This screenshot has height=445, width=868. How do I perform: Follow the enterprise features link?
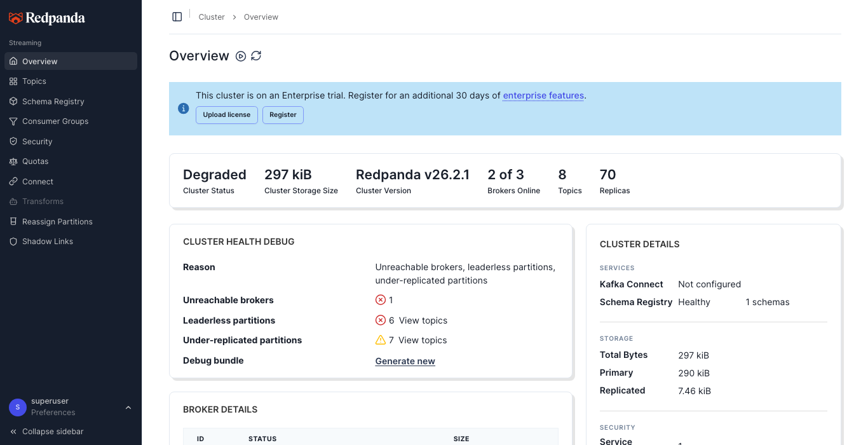(x=543, y=96)
